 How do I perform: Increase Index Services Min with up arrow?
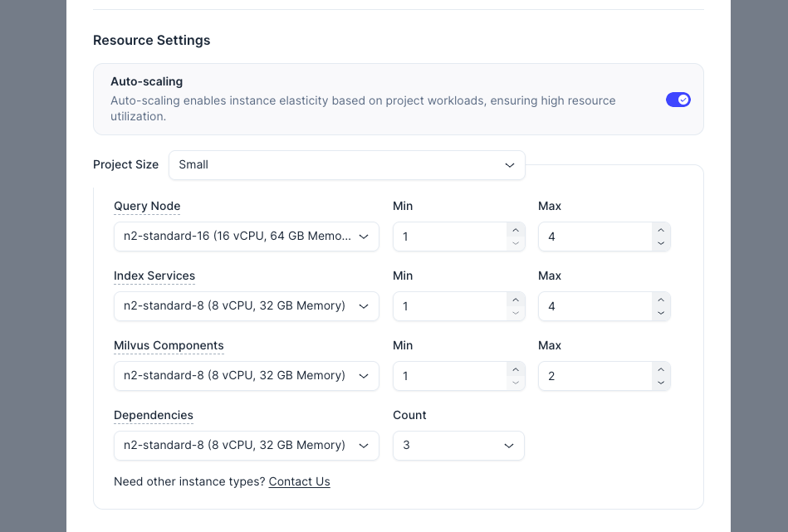tap(516, 300)
